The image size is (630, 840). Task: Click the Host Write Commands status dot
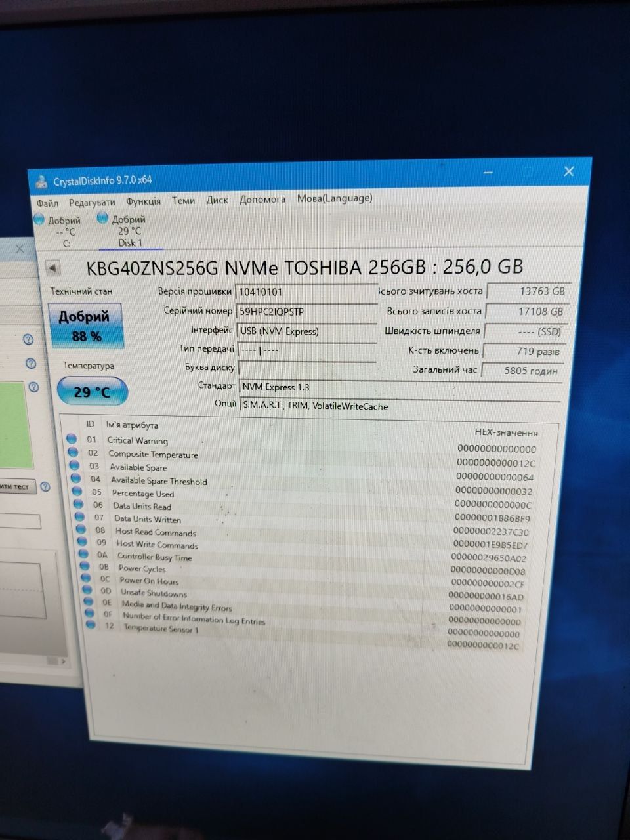82,542
